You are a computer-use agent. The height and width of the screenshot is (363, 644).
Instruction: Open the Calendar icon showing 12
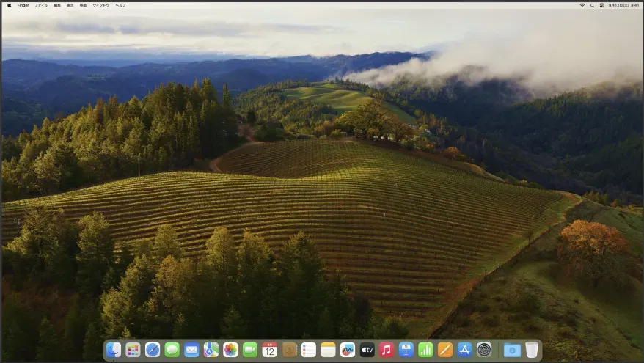coord(269,350)
